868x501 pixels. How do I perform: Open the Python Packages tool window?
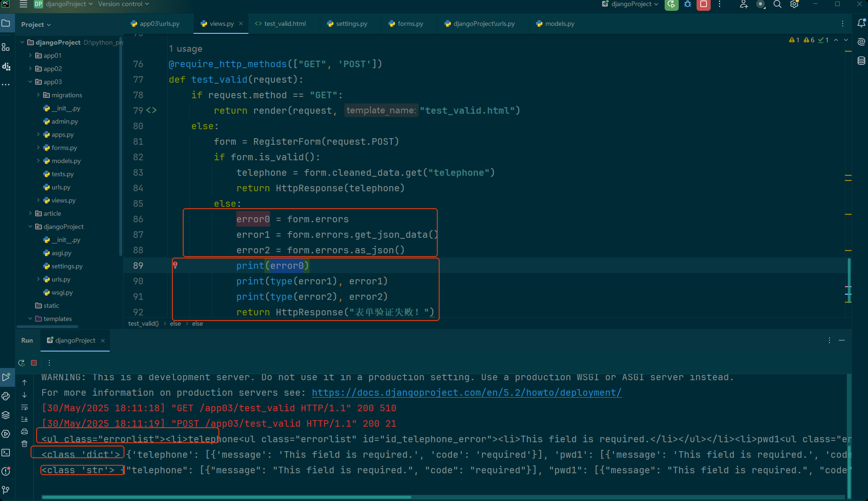pyautogui.click(x=6, y=415)
